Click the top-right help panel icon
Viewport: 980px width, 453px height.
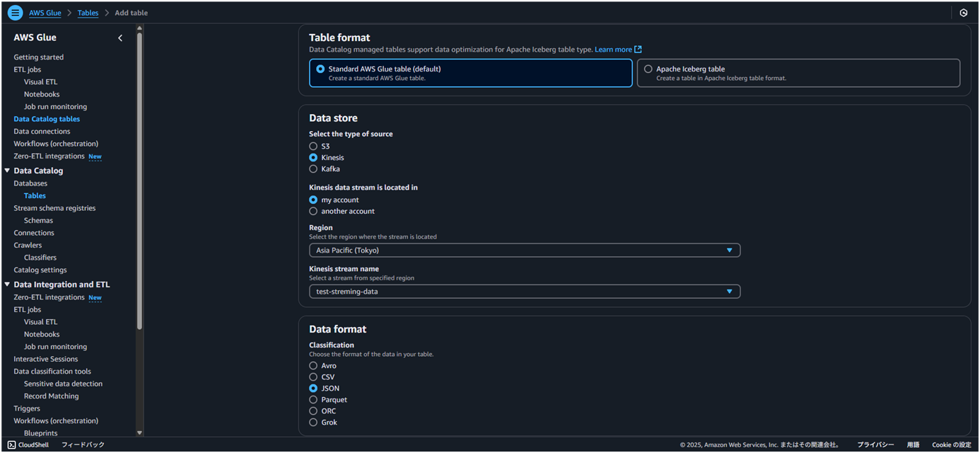click(x=963, y=13)
